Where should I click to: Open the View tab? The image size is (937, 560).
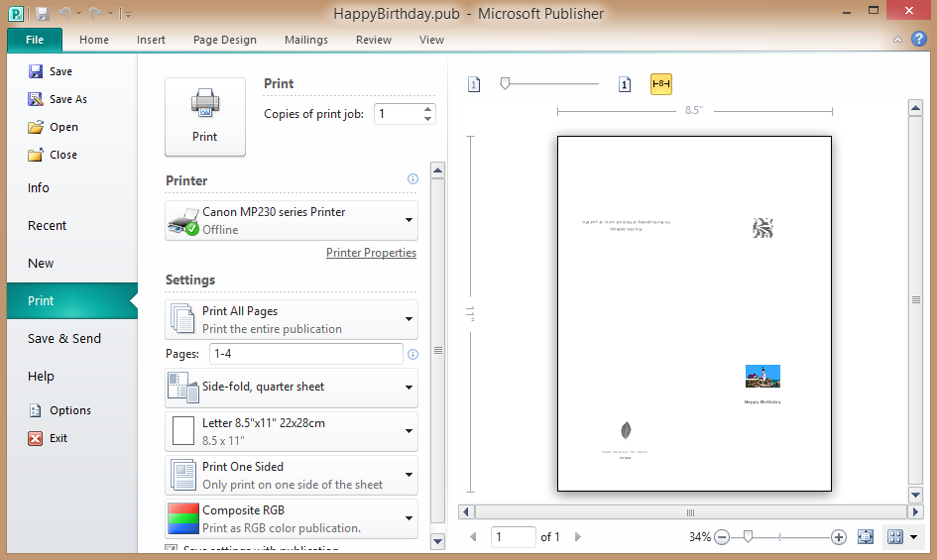[x=431, y=40]
